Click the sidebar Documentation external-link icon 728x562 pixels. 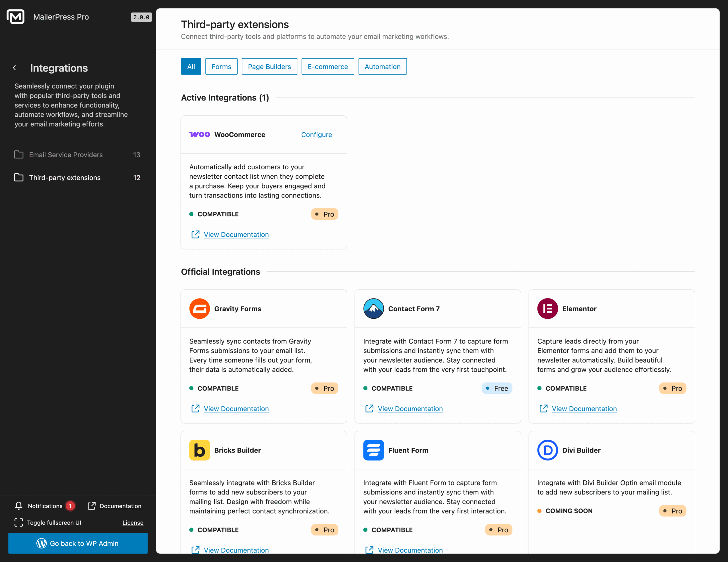(91, 506)
